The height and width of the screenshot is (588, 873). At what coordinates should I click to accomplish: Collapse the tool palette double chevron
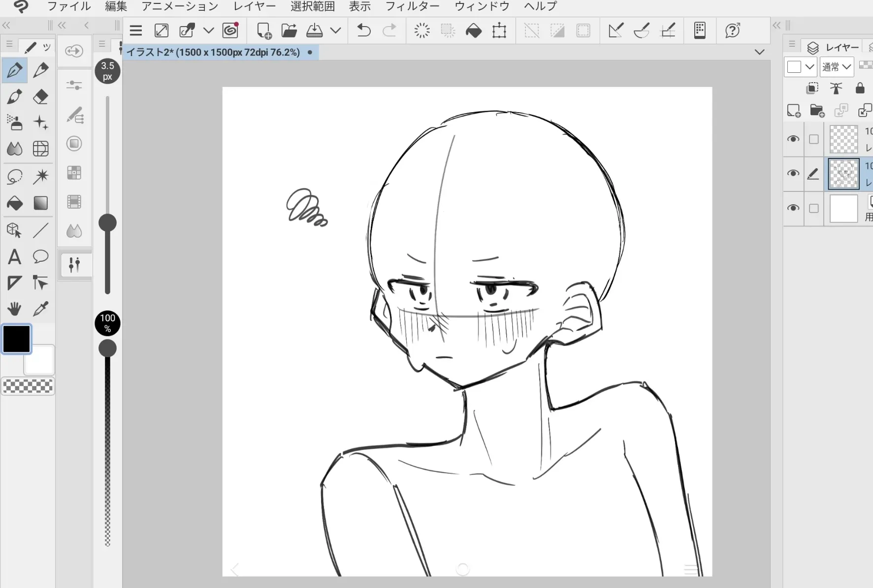6,25
